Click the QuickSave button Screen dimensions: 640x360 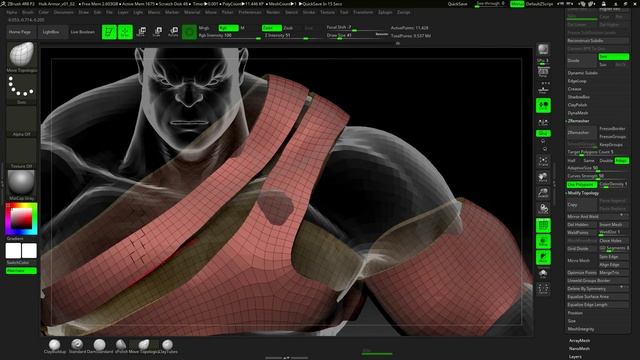tap(458, 4)
